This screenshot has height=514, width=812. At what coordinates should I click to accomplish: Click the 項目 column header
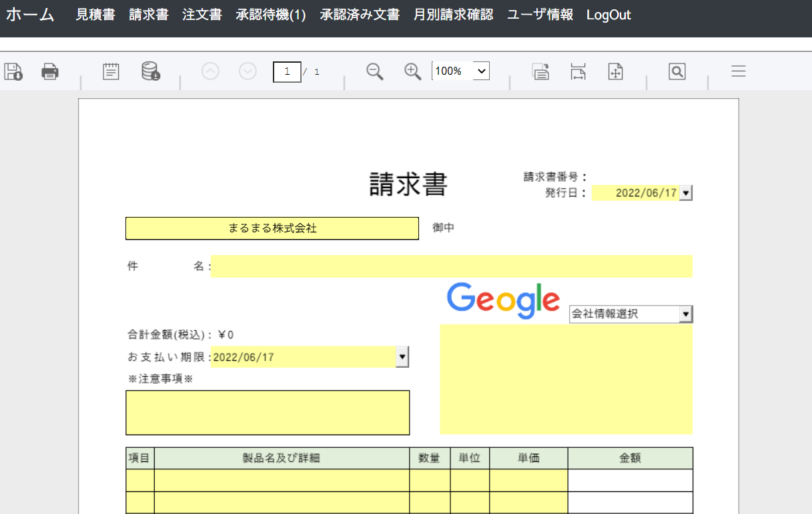click(140, 458)
